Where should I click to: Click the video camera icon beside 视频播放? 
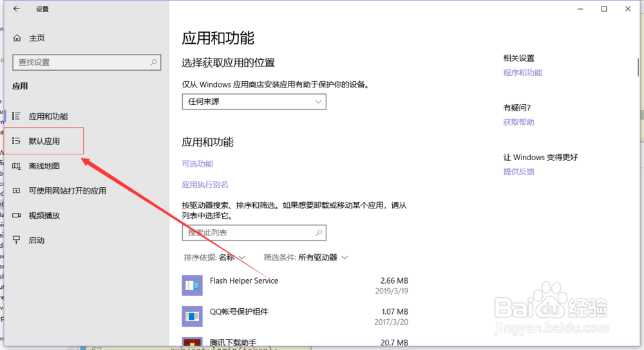(17, 216)
